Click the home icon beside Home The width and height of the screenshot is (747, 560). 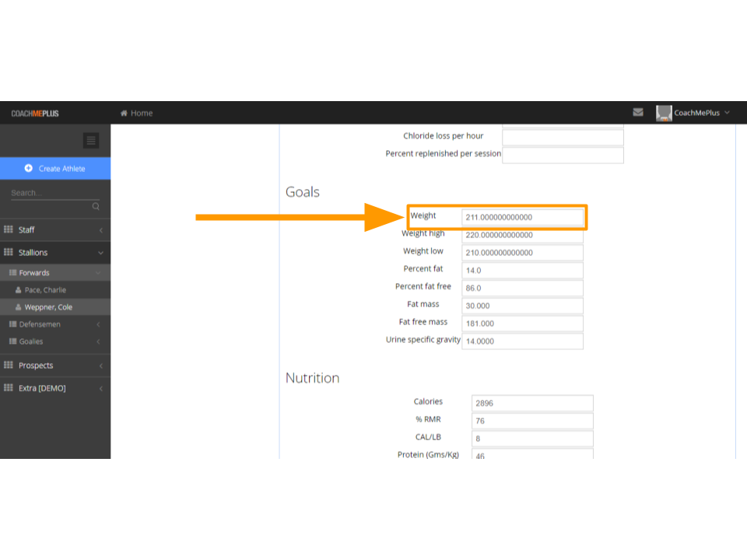[x=124, y=113]
